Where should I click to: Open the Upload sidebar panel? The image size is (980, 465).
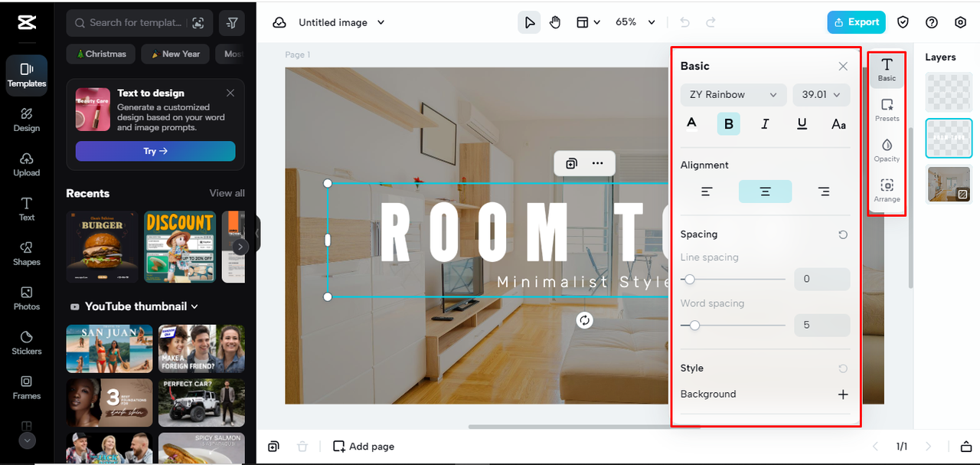[27, 164]
